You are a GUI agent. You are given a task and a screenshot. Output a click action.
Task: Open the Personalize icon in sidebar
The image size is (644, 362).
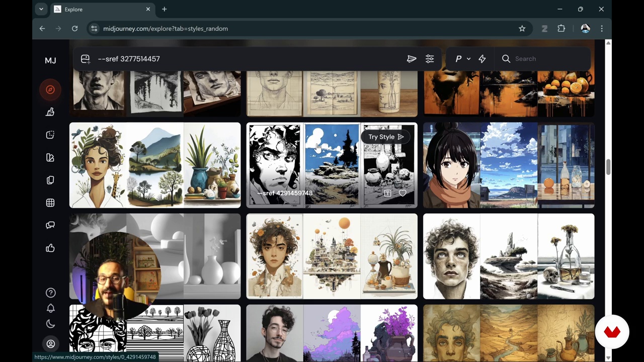click(50, 157)
